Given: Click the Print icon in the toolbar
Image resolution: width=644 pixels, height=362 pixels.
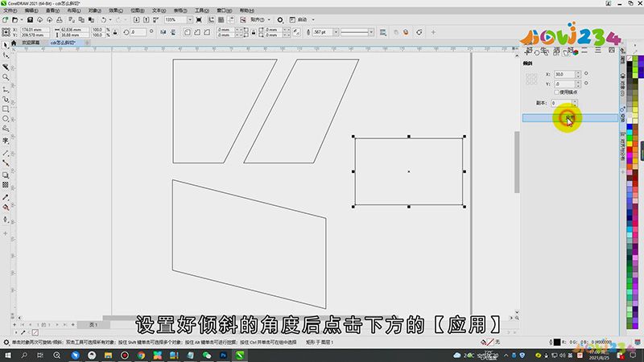Looking at the screenshot, I should pyautogui.click(x=59, y=19).
